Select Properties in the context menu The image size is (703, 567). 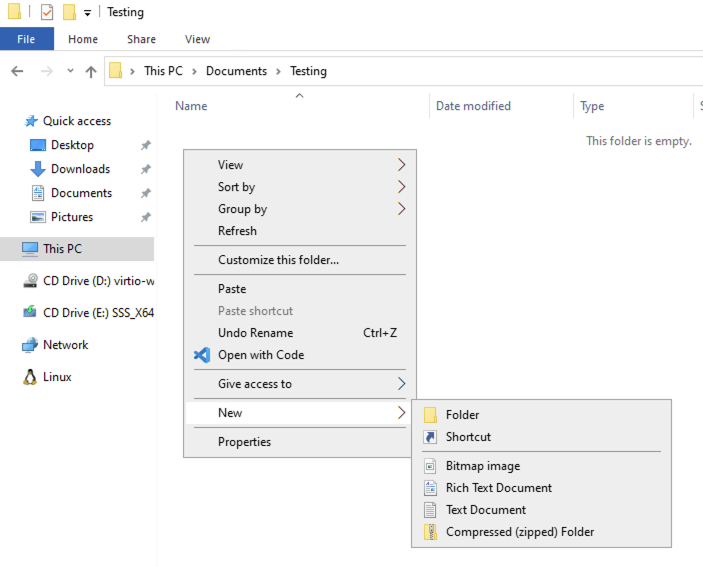pos(244,442)
